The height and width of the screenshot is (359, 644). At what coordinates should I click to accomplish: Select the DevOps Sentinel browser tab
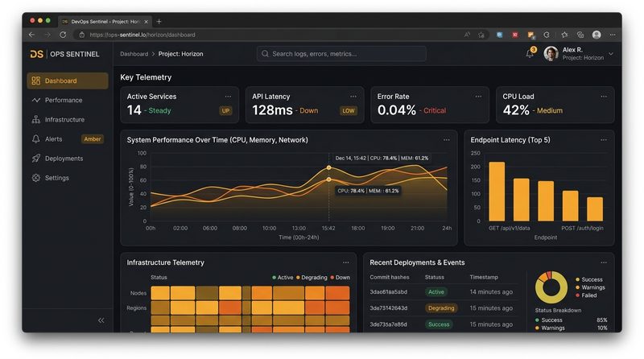tap(105, 22)
